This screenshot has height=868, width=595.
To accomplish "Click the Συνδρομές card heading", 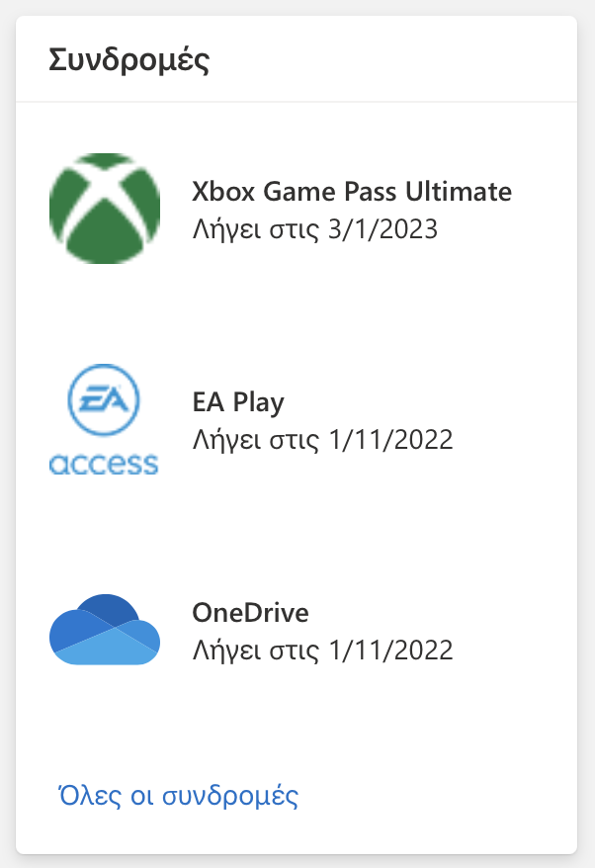I will click(x=128, y=60).
